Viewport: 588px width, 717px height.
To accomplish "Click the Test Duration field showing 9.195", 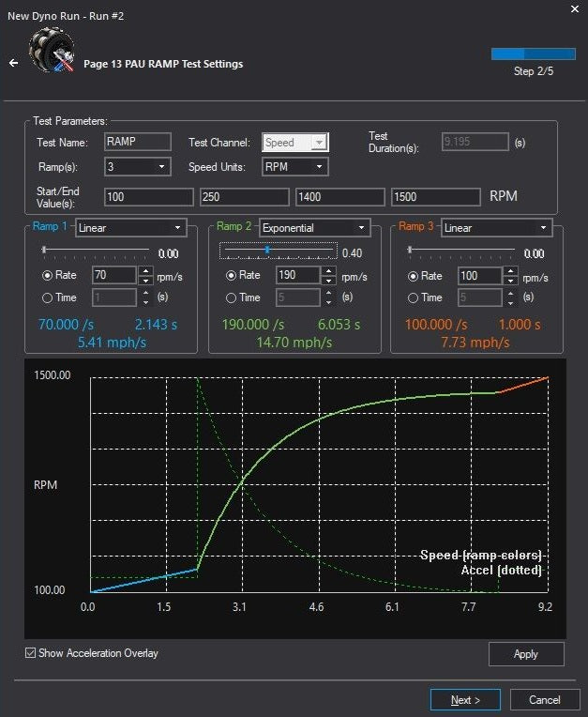I will click(475, 142).
